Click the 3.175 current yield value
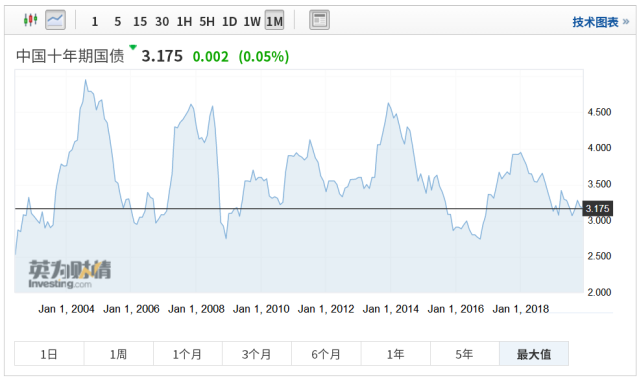641x380 pixels. click(x=162, y=56)
